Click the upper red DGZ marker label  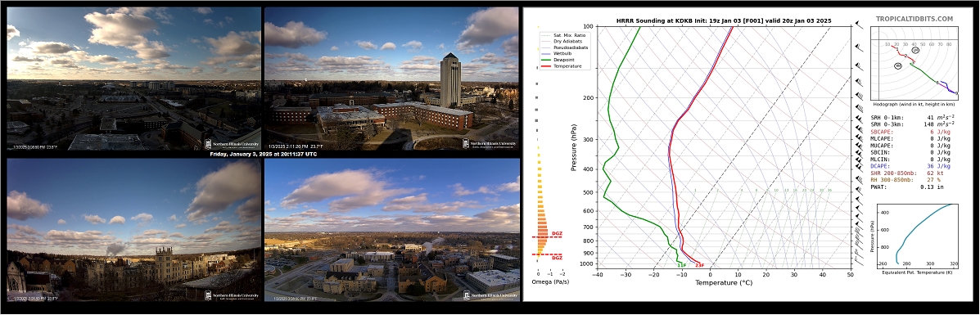coord(557,234)
